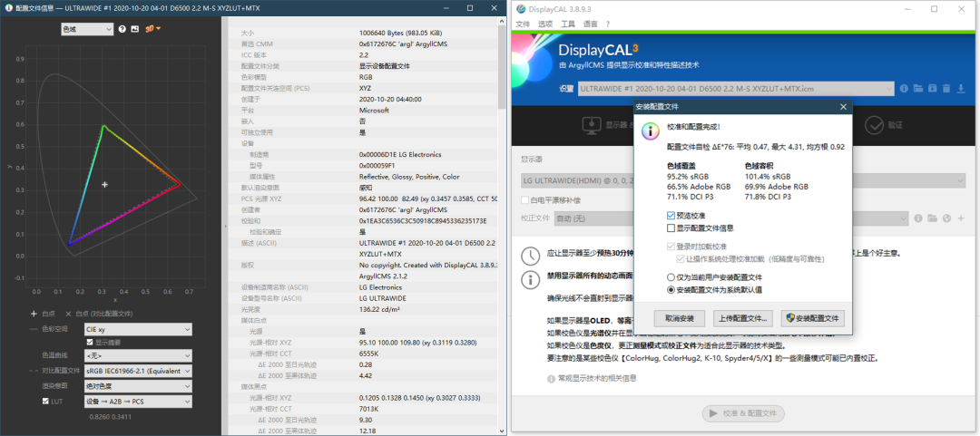Image resolution: width=980 pixels, height=436 pixels.
Task: Click the 光亮度 136.22 cd/m² row
Action: pos(365,309)
